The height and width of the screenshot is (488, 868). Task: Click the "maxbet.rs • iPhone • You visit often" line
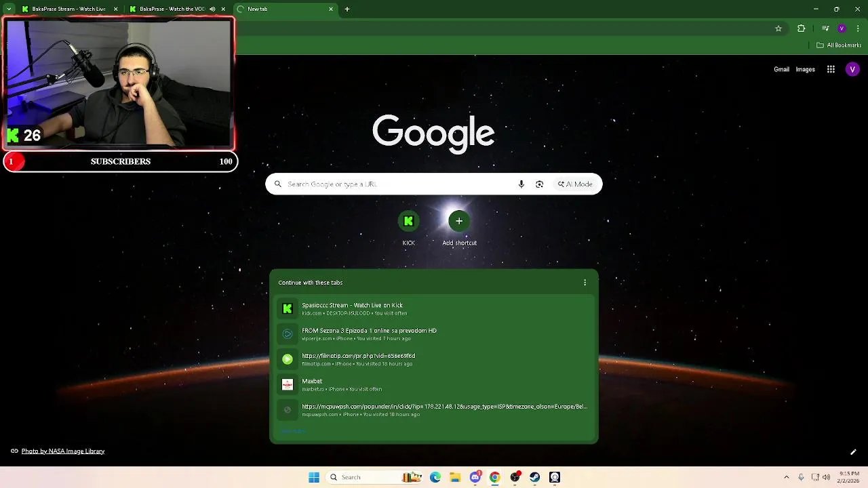pyautogui.click(x=342, y=389)
